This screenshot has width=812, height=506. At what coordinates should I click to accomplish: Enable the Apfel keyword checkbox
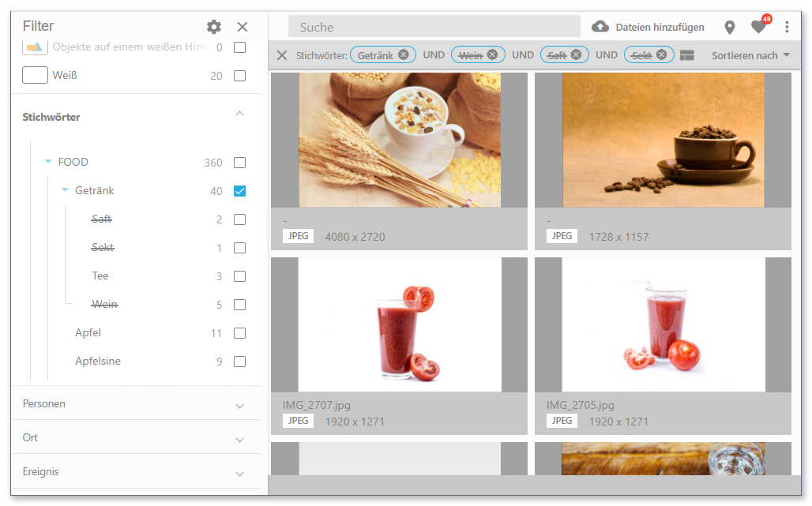tap(240, 333)
